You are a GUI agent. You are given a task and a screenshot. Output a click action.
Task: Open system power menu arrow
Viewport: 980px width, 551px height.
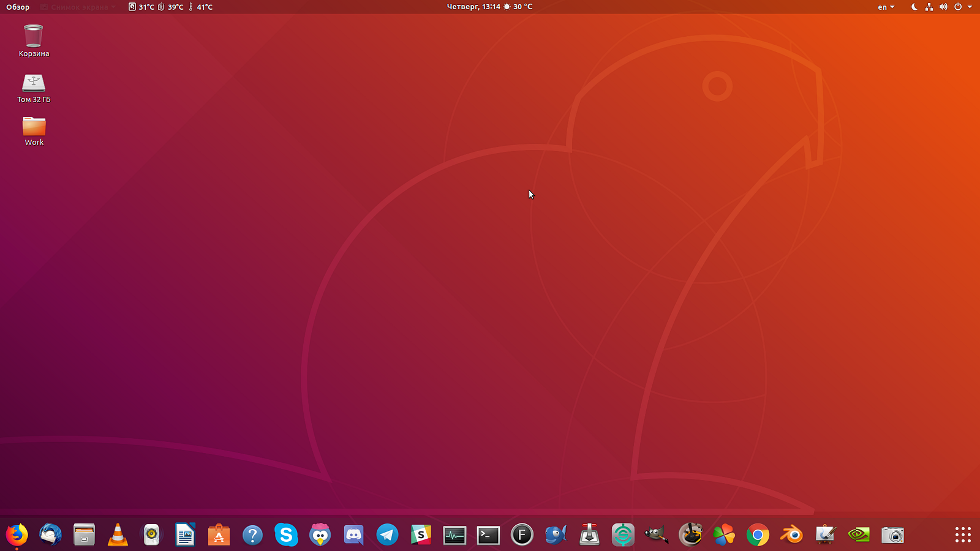(970, 7)
